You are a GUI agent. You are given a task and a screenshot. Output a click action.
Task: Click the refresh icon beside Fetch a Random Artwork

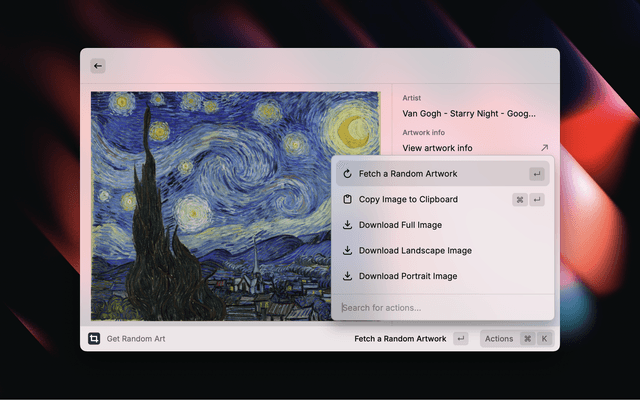(x=347, y=174)
